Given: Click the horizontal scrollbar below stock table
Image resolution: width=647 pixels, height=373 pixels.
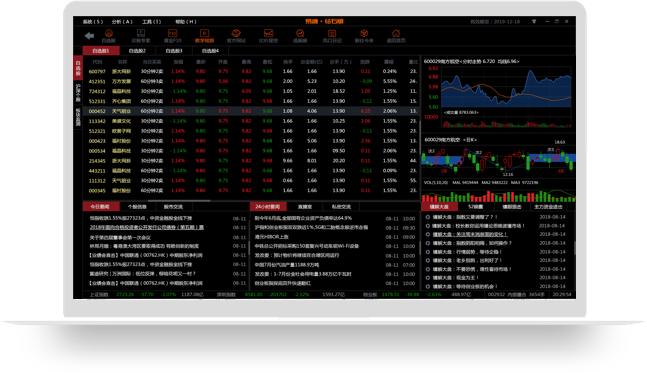Looking at the screenshot, I should pos(179,201).
